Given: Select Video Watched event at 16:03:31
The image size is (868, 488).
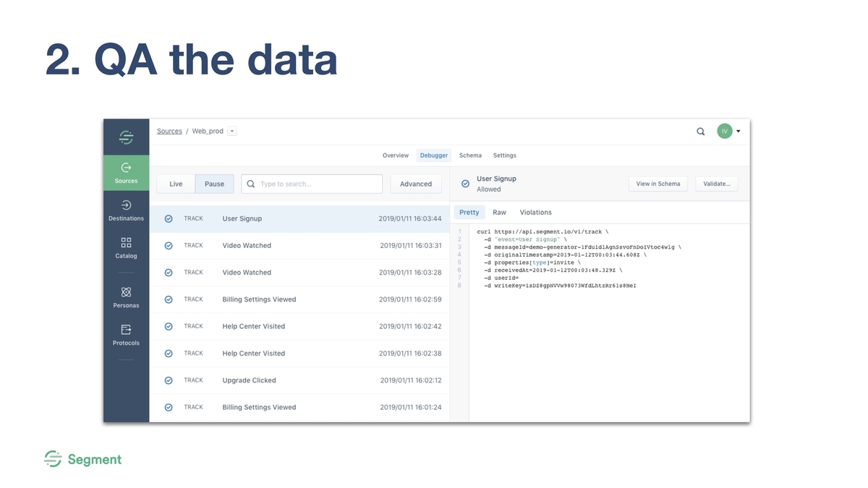Looking at the screenshot, I should click(247, 246).
